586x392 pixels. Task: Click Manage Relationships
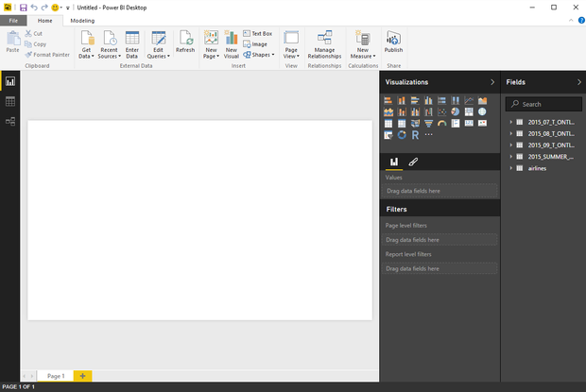[324, 44]
